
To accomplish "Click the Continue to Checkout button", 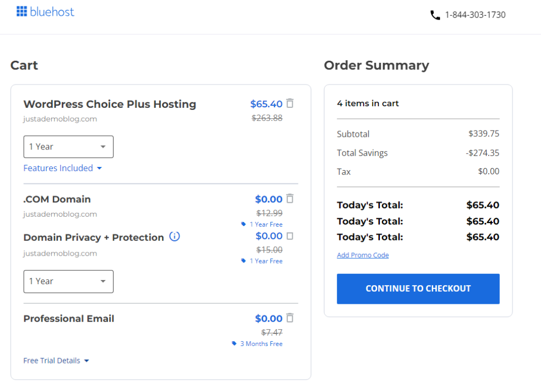I will pyautogui.click(x=418, y=289).
